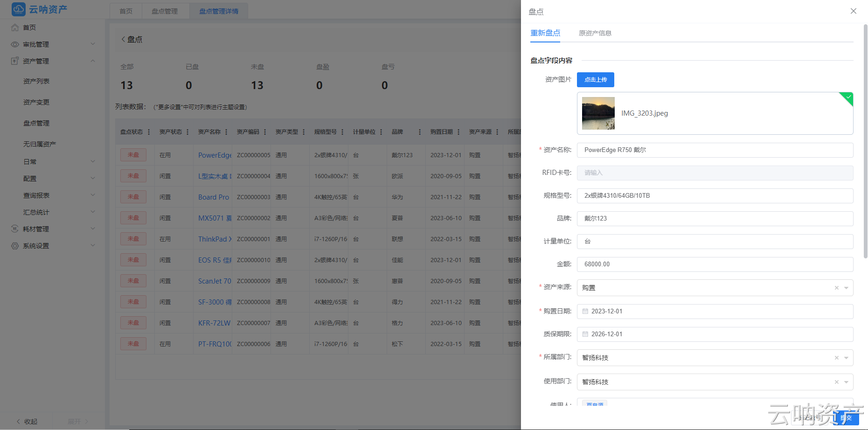Open the 盘点状态 column menu dots
Viewport: 868px width, 430px height.
(149, 132)
